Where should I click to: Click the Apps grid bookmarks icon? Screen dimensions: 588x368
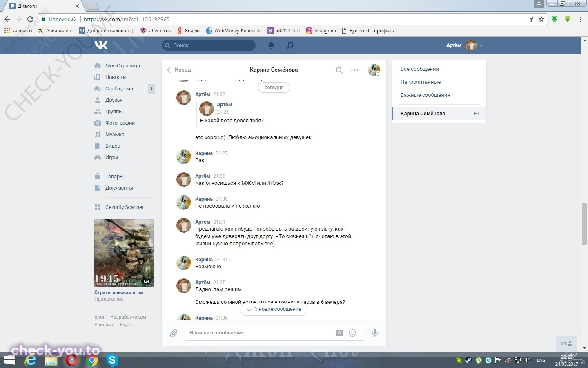pos(7,30)
